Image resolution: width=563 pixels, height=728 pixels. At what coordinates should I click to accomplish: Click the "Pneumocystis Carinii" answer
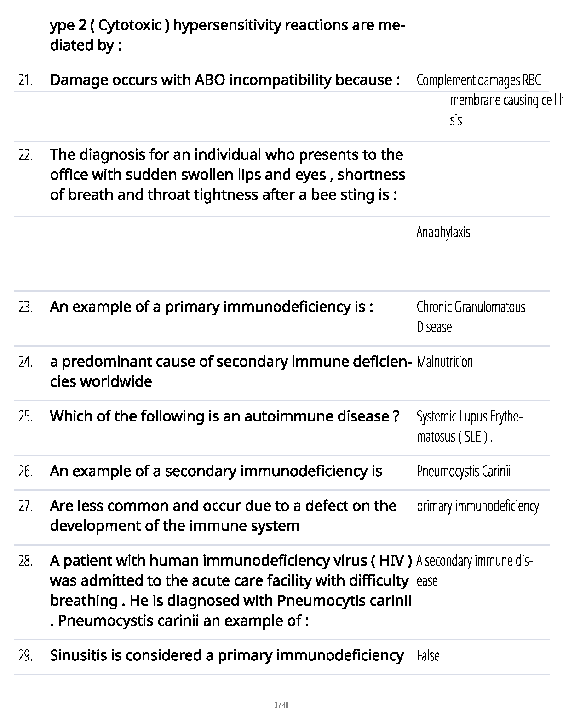pos(463,471)
